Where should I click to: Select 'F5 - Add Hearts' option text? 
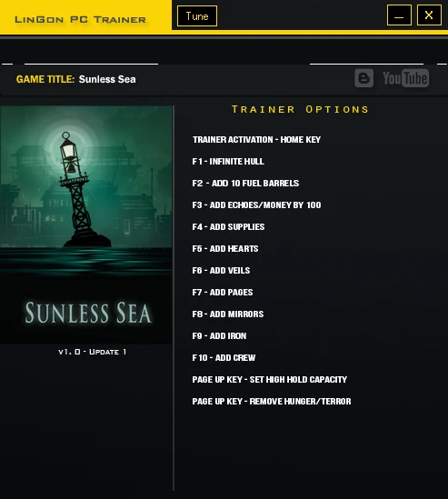pos(225,248)
